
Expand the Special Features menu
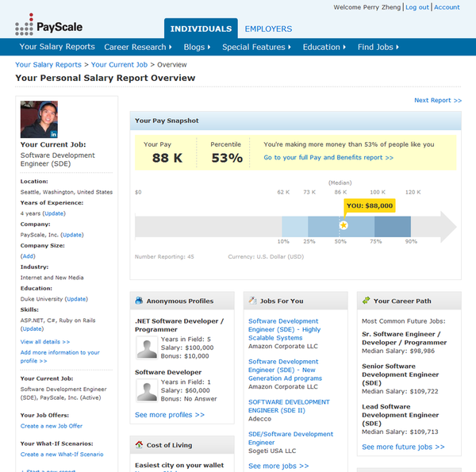click(x=256, y=47)
